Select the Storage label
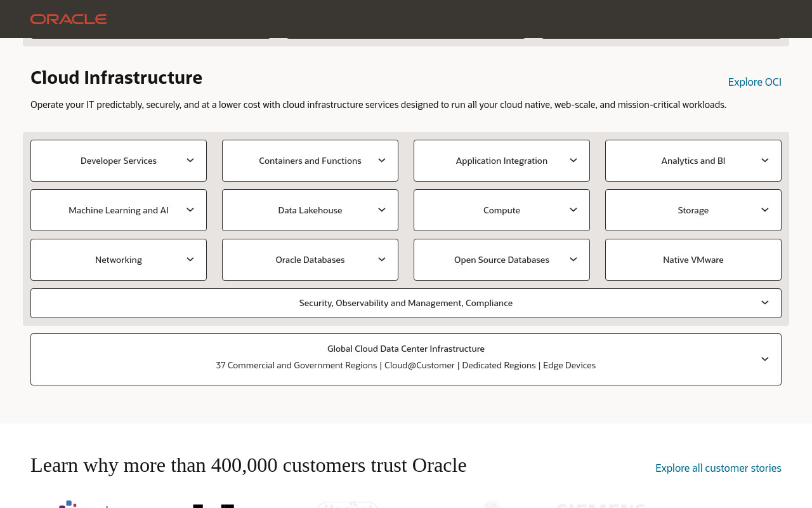 pos(693,210)
